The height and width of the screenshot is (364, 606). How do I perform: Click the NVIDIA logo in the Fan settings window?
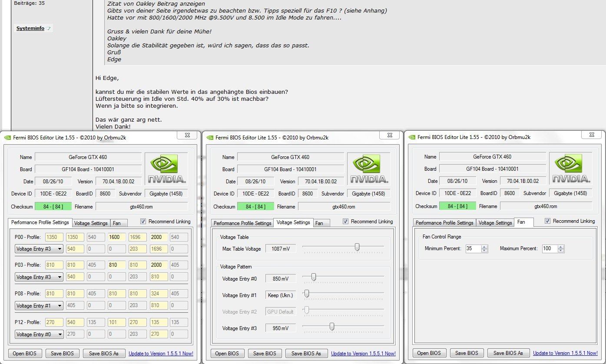click(571, 168)
